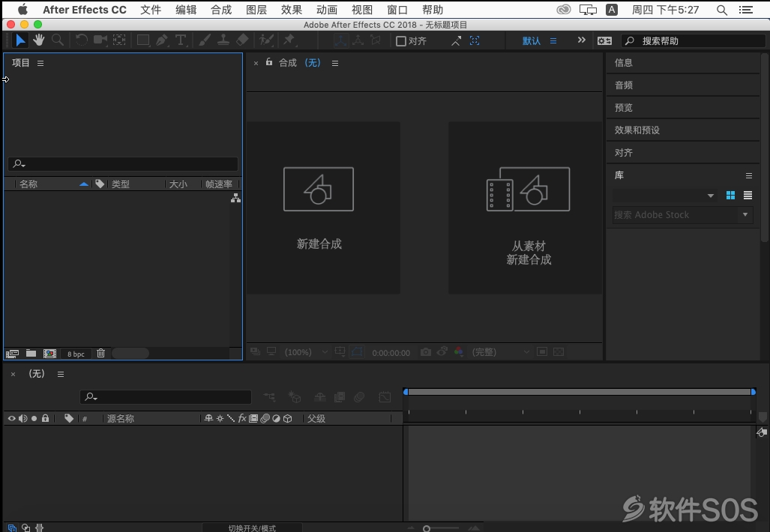Select the Roto Brush tool
This screenshot has width=770, height=532.
tap(266, 40)
